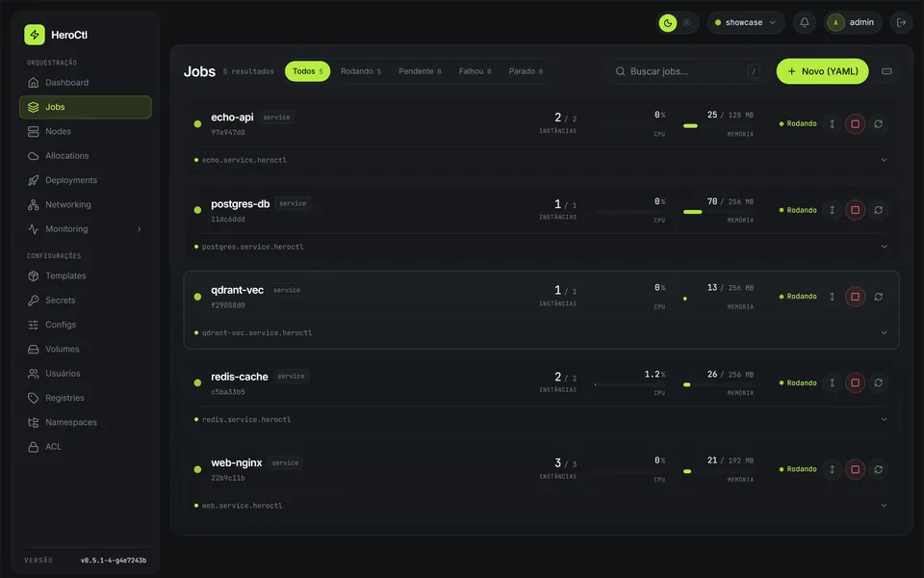The height and width of the screenshot is (578, 924).
Task: Open the redis-cache job name
Action: (x=240, y=377)
